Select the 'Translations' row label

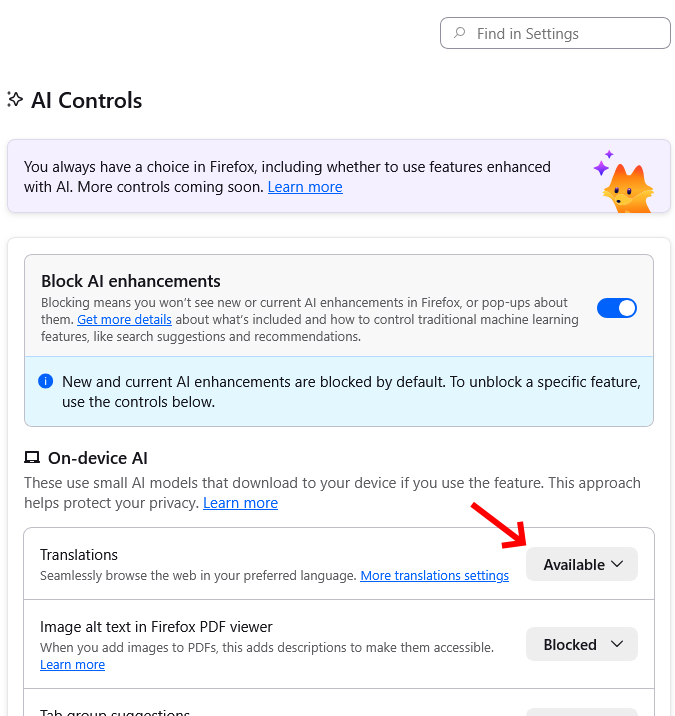tap(79, 555)
